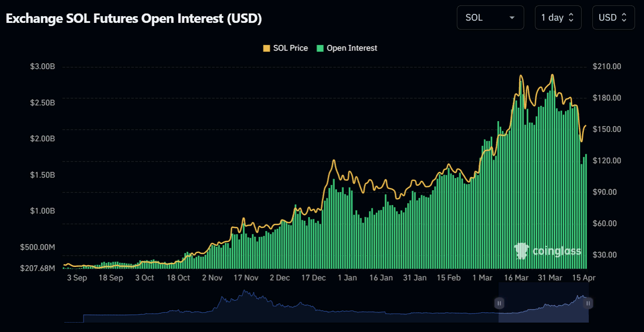Click the coinglass watermark text
Image resolution: width=644 pixels, height=332 pixels.
click(556, 251)
